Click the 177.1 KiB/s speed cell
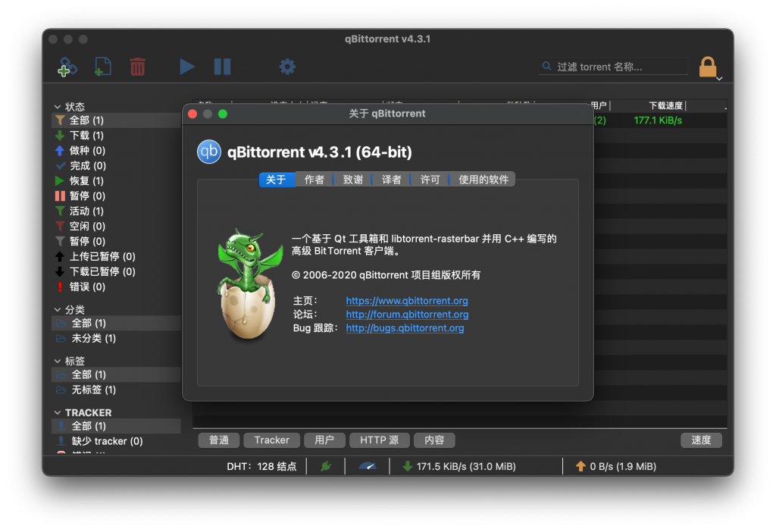The image size is (776, 532). (x=658, y=120)
